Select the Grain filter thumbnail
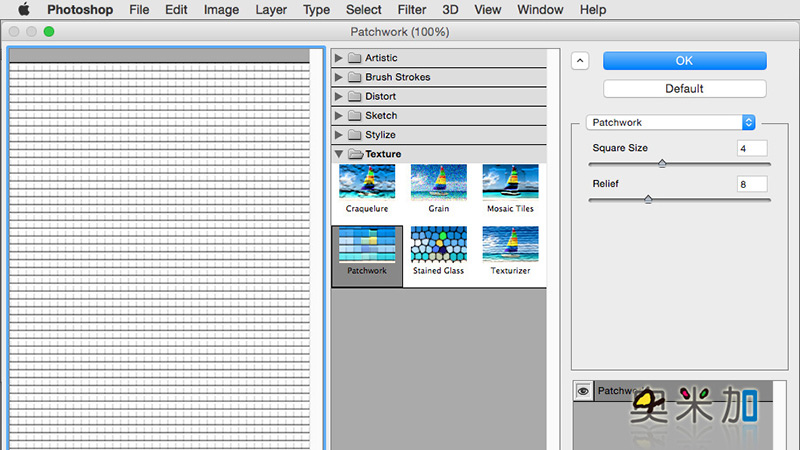Screen dimensions: 800x450 pyautogui.click(x=439, y=182)
